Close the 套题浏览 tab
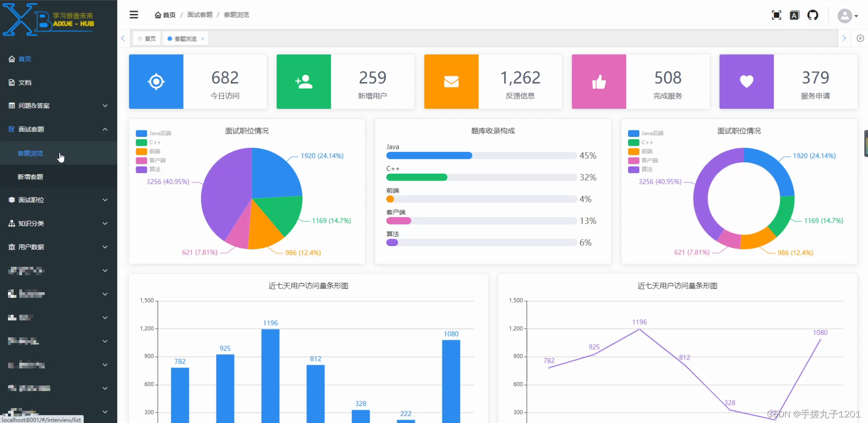The image size is (868, 423). click(203, 39)
